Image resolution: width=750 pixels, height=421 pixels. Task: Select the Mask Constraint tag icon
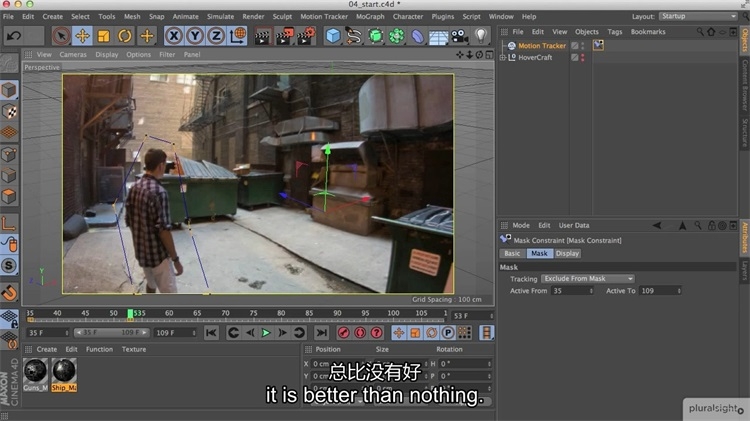pos(598,45)
